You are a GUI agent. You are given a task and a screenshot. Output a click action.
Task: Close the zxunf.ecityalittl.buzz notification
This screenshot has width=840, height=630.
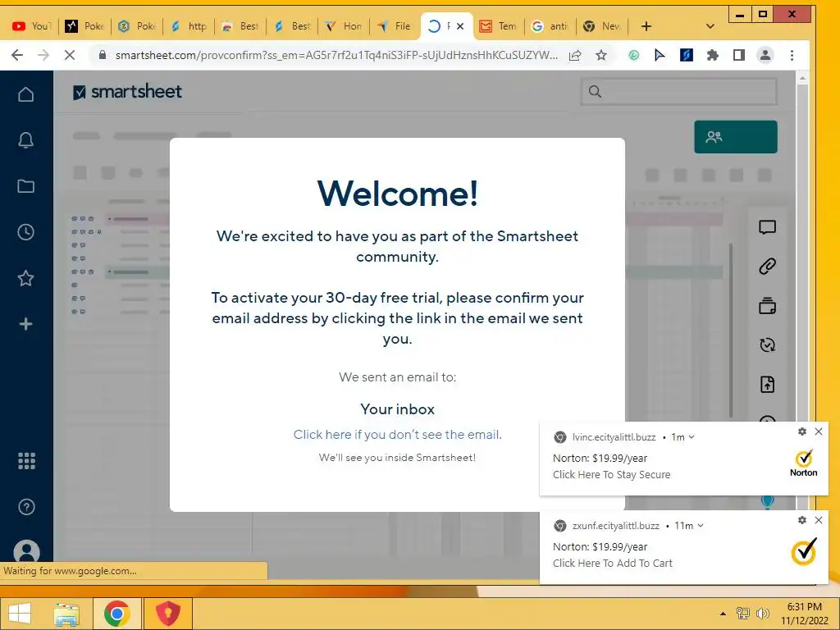coord(819,520)
